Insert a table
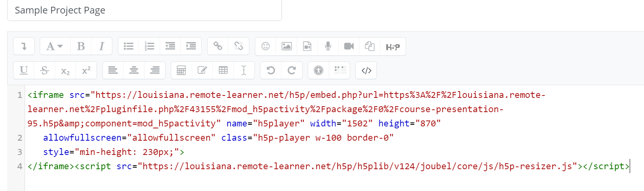The width and height of the screenshot is (644, 191). [223, 71]
